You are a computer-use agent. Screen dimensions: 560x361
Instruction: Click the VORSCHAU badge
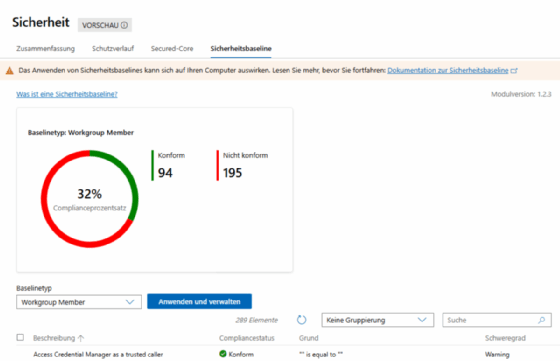point(105,25)
